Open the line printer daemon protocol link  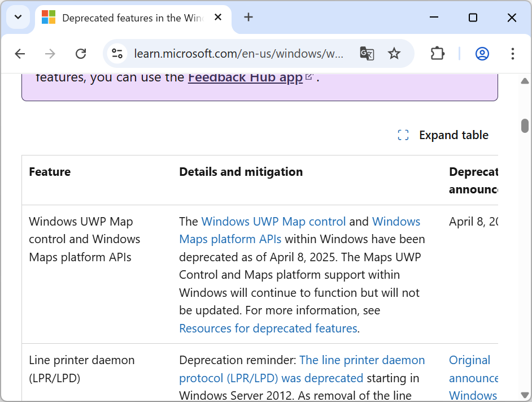[361, 360]
